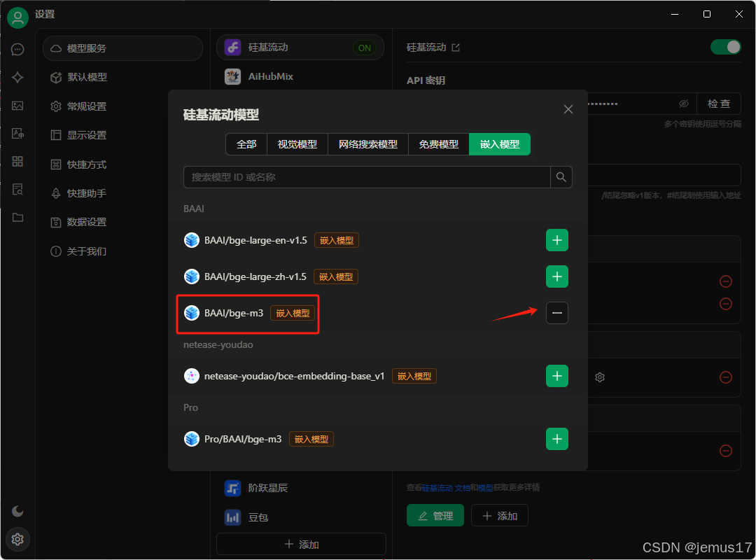Open the mini apps grid icon in sidebar

coord(17,161)
